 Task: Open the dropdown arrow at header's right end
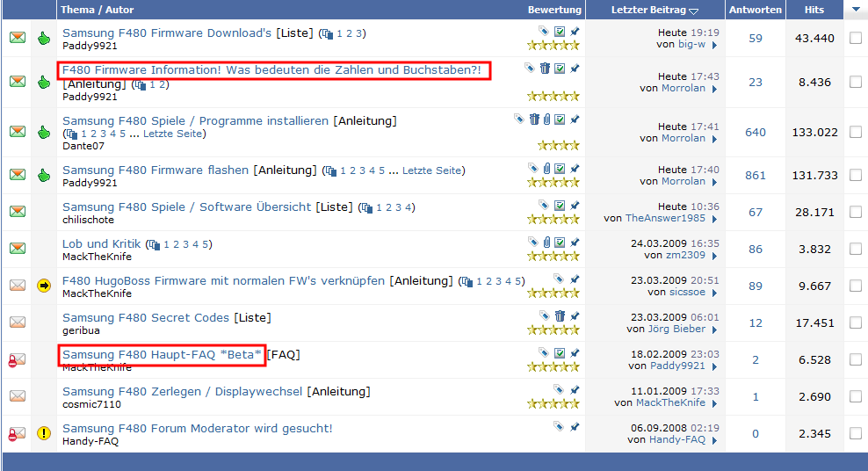(x=856, y=10)
